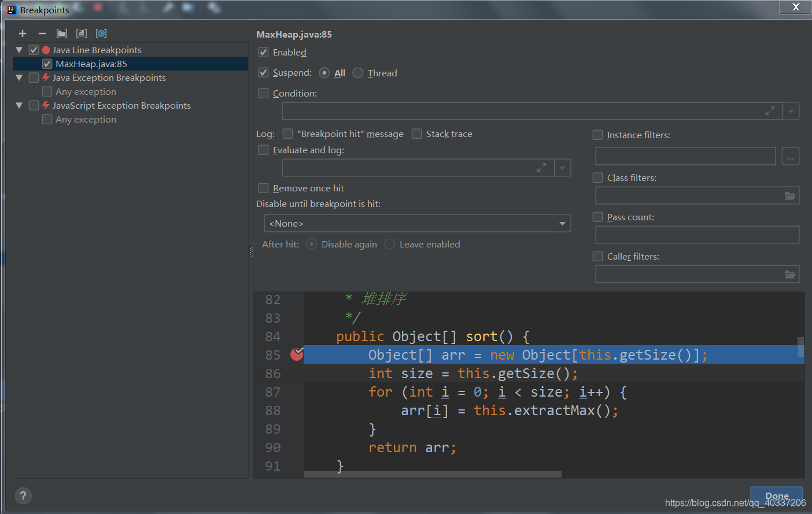Screen dimensions: 812x514
Task: Open Evaluate and log history dropdown arrow
Action: [x=563, y=168]
